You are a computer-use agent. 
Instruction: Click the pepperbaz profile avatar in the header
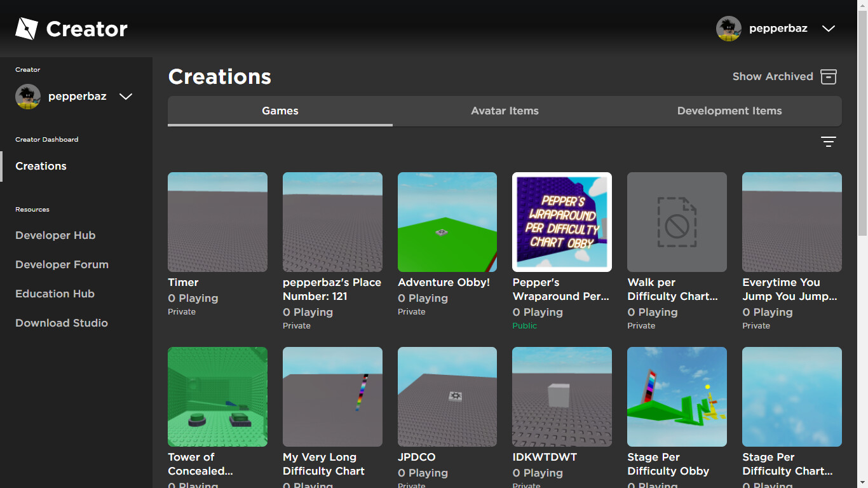point(728,28)
